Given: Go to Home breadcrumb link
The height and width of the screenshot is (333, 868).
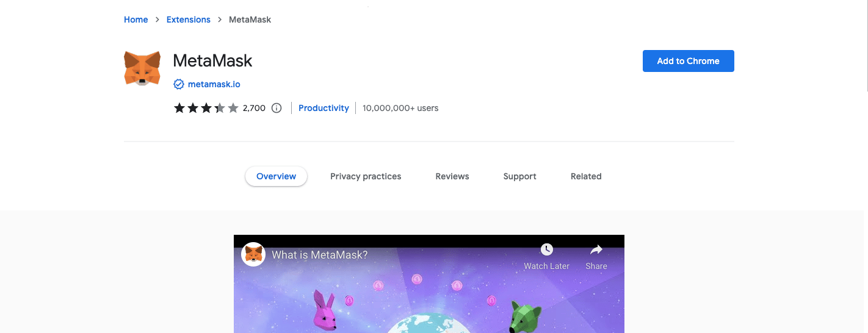Looking at the screenshot, I should point(136,20).
